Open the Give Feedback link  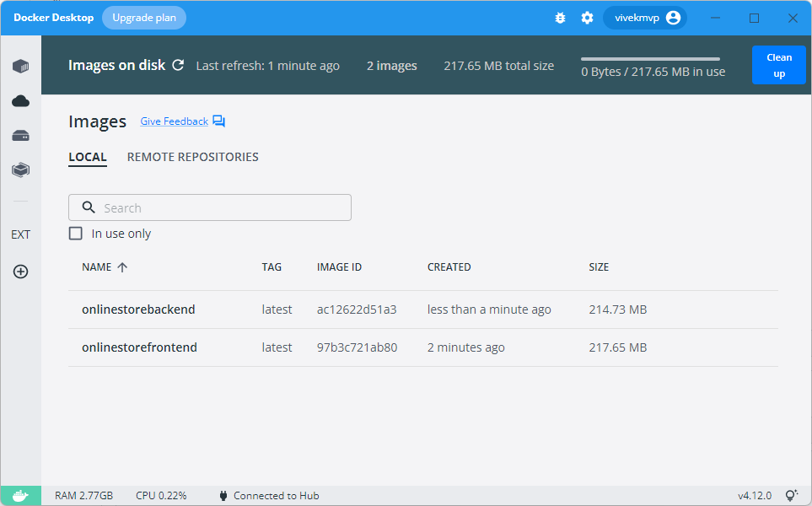point(174,121)
